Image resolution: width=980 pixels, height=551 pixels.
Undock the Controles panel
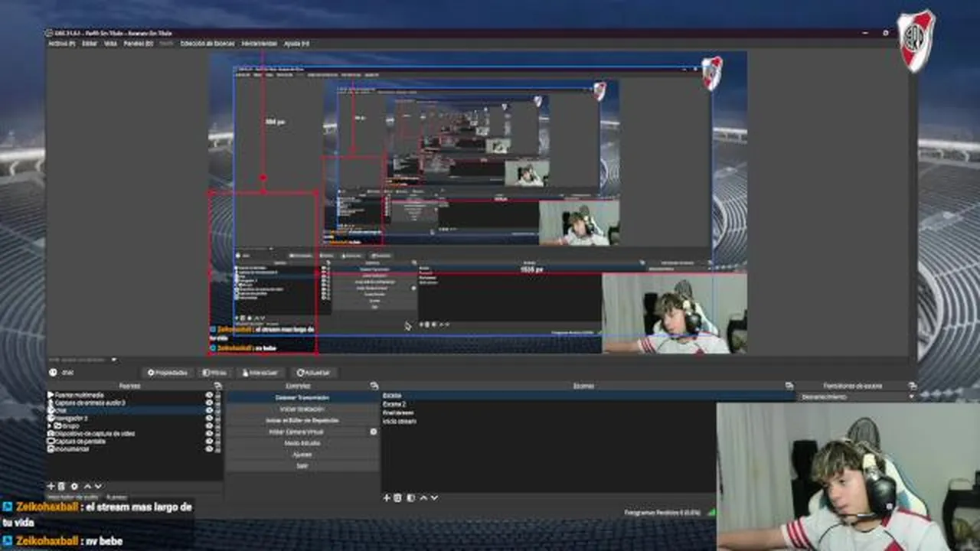(374, 386)
